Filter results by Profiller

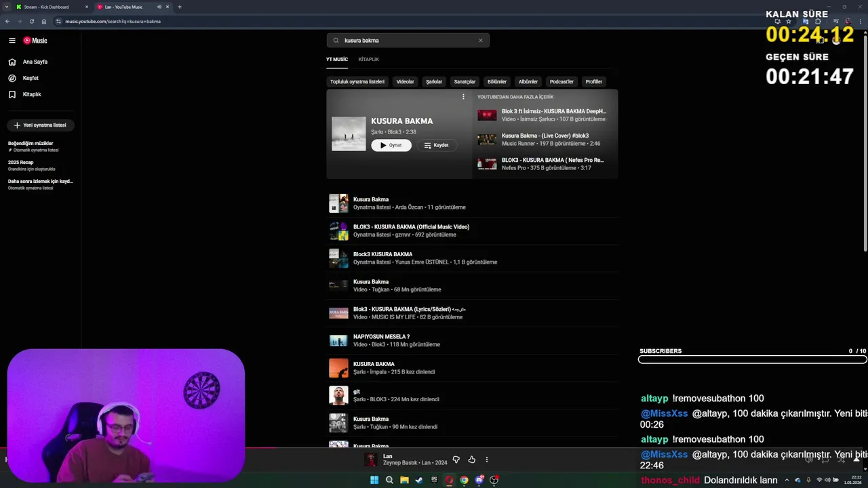pos(594,81)
